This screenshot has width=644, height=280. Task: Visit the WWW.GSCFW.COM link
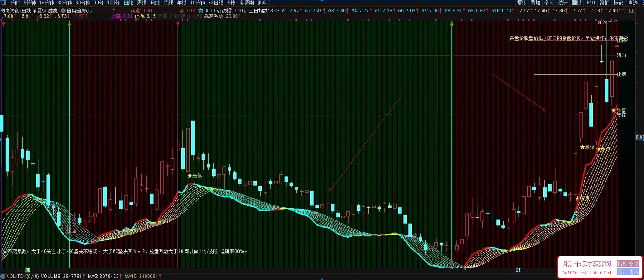coord(587,273)
